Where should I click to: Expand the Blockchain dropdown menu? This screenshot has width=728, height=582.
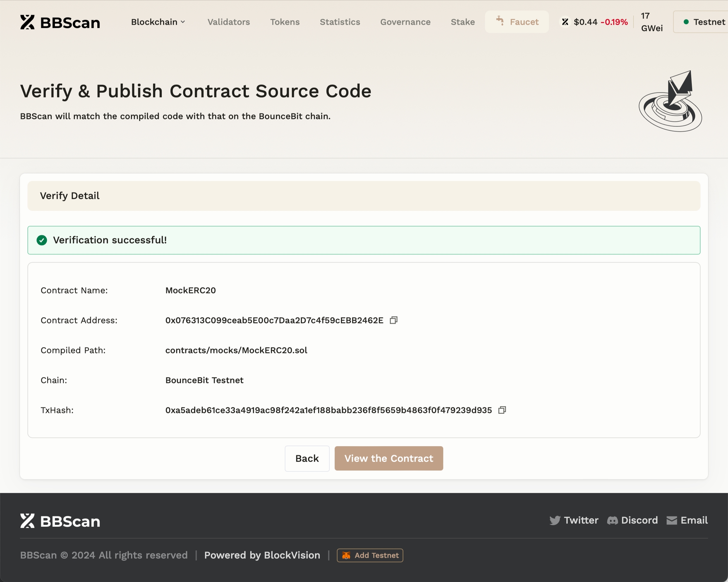click(158, 22)
